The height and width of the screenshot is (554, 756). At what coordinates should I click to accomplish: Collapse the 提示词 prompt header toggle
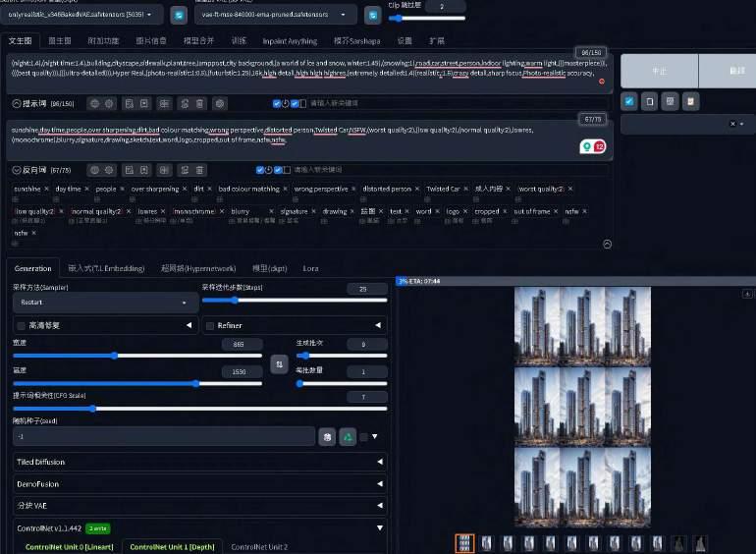pos(17,104)
